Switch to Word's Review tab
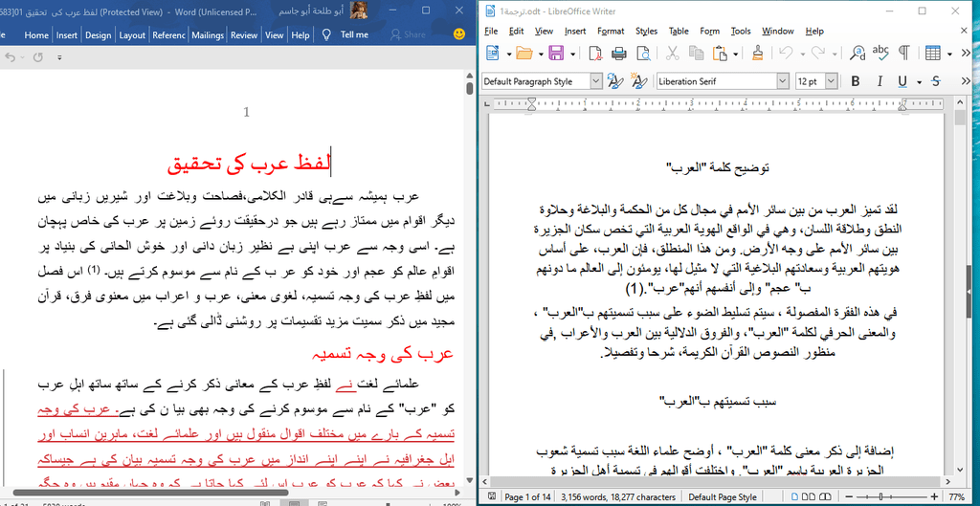Screen dimensions: 980x506 point(244,35)
